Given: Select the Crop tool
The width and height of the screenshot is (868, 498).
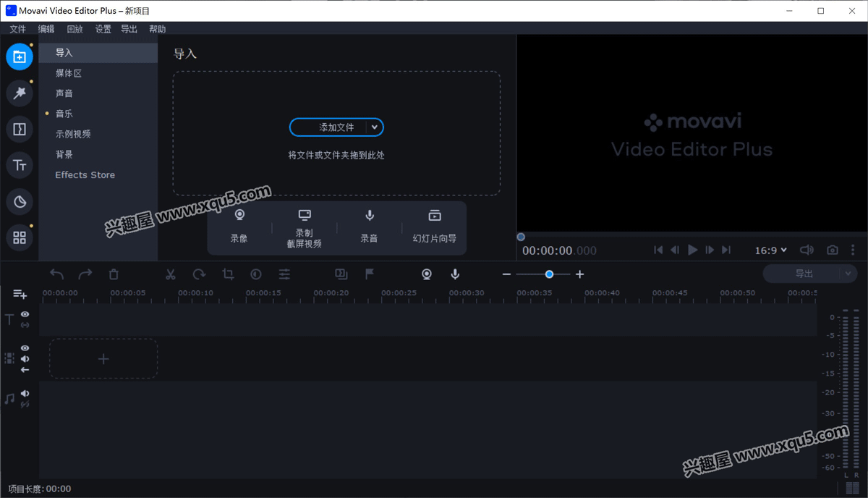Looking at the screenshot, I should click(x=228, y=274).
